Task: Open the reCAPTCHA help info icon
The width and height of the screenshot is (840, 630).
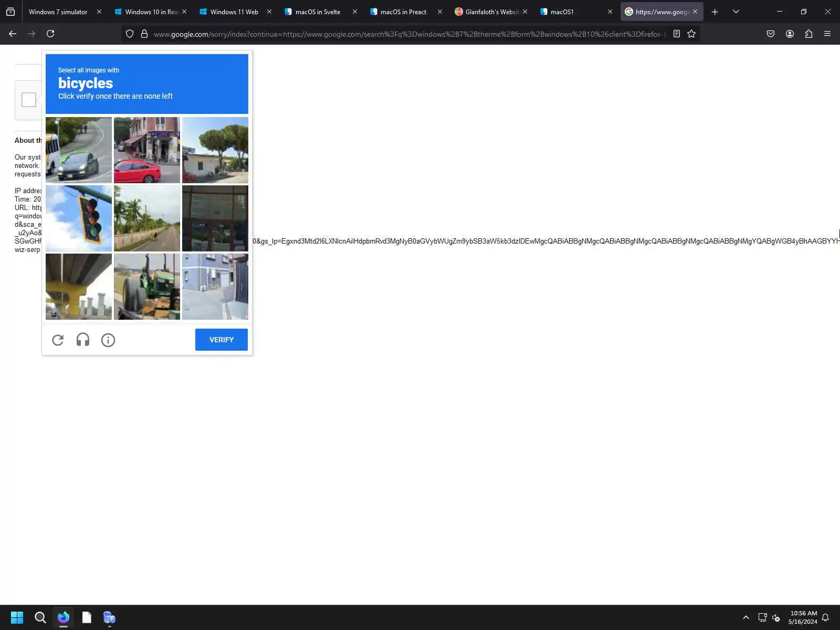Action: 108,340
